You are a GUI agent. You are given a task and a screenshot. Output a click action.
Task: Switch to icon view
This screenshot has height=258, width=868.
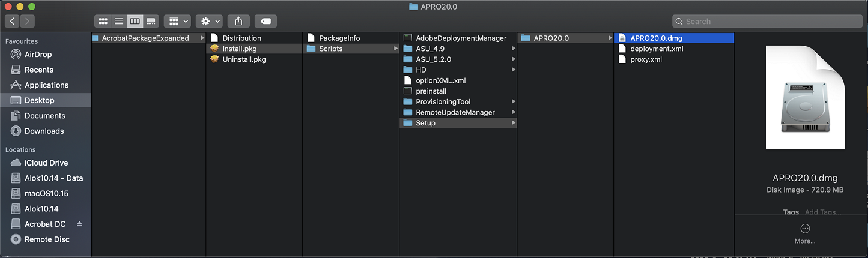click(x=103, y=21)
